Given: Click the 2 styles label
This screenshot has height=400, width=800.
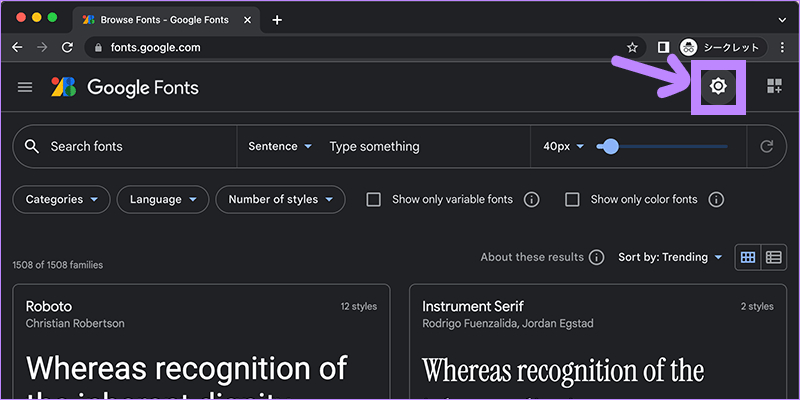Looking at the screenshot, I should pyautogui.click(x=757, y=307).
